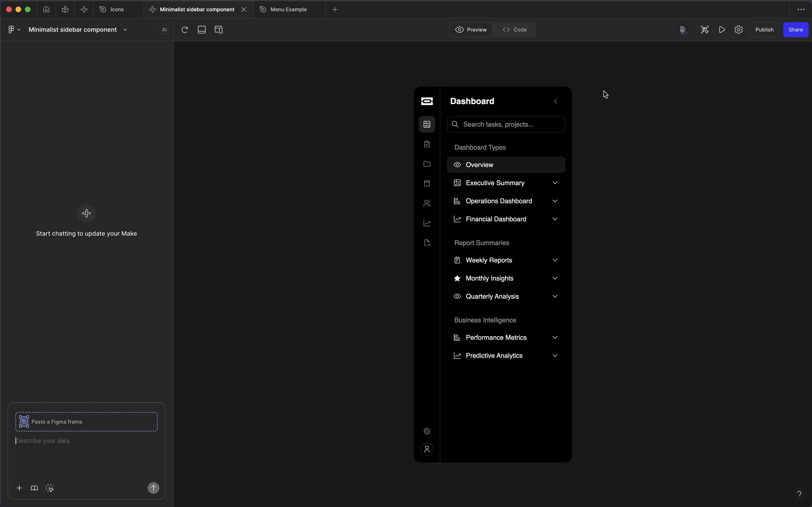Click the prompt library book icon
The height and width of the screenshot is (507, 812).
(x=34, y=488)
